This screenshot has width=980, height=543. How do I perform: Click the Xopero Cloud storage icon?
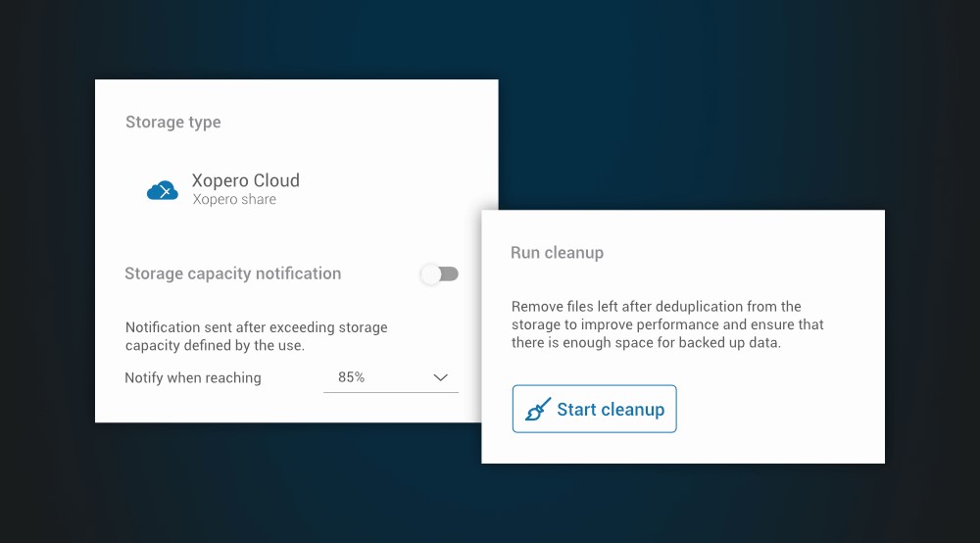162,190
